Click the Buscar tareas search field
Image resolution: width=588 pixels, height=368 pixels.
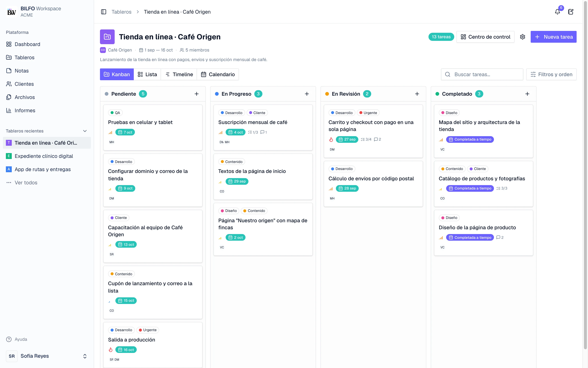pos(482,74)
